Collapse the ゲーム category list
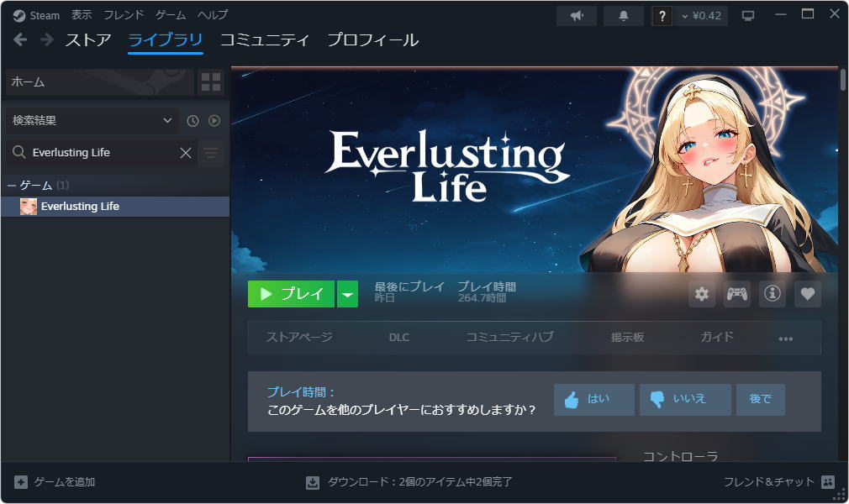Viewport: 849px width, 504px height. pos(12,185)
